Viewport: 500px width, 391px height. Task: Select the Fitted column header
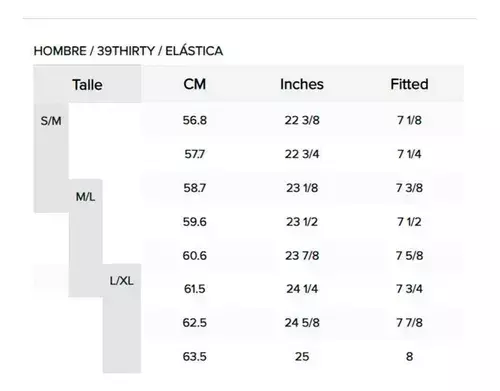pos(409,84)
